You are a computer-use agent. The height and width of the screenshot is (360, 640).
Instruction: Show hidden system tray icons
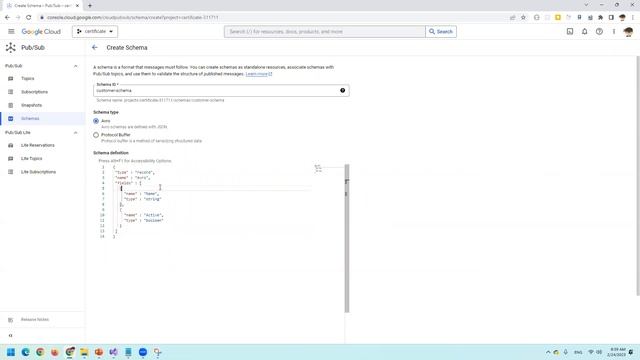(x=548, y=352)
